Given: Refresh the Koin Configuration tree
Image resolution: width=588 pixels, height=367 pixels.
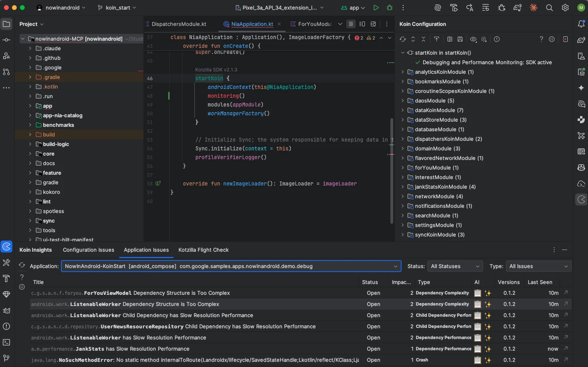Looking at the screenshot, I should click(x=403, y=39).
